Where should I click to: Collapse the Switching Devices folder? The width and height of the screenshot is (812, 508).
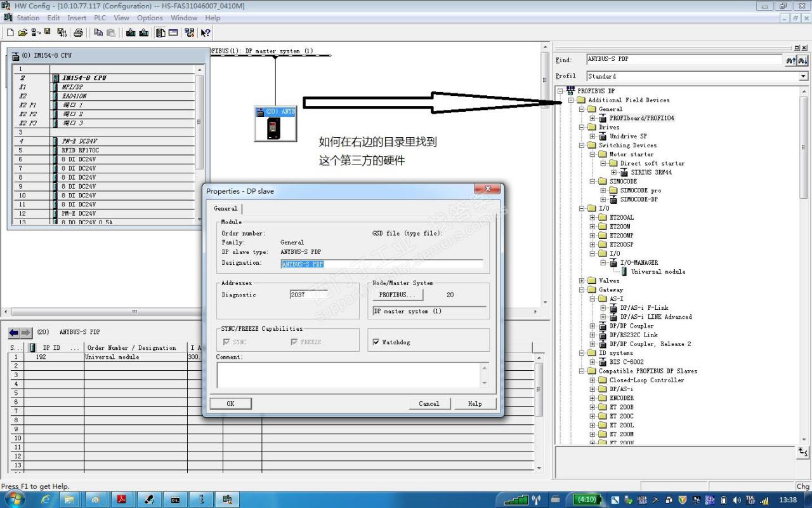pos(582,145)
